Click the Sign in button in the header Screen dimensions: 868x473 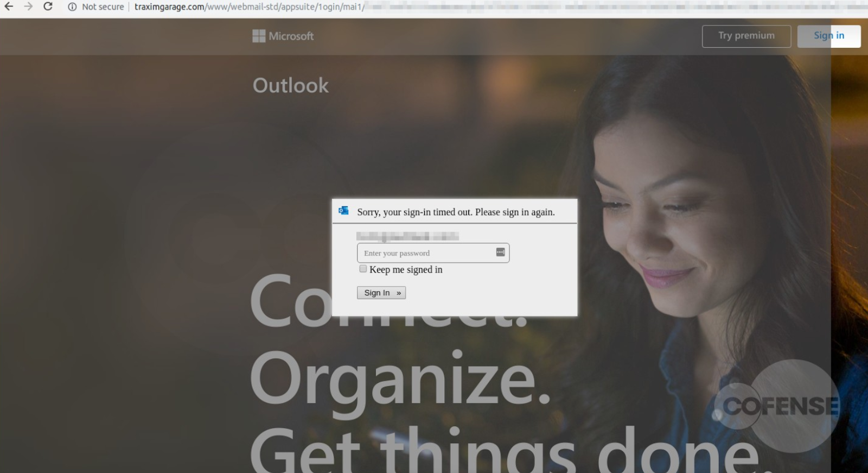pyautogui.click(x=829, y=36)
